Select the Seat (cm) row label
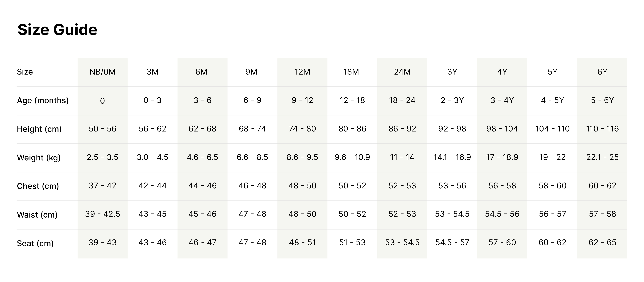Viewport: 644px width, 282px height. pyautogui.click(x=35, y=243)
